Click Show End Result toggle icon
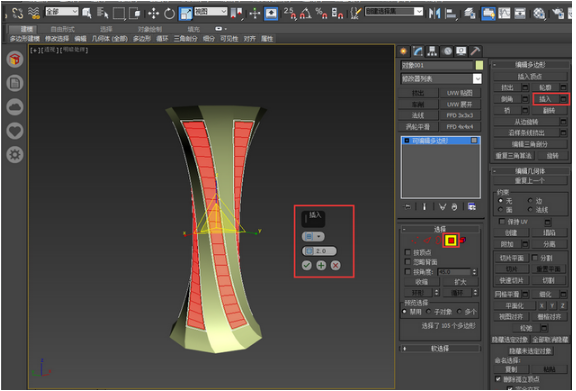576x391 pixels. tap(424, 207)
